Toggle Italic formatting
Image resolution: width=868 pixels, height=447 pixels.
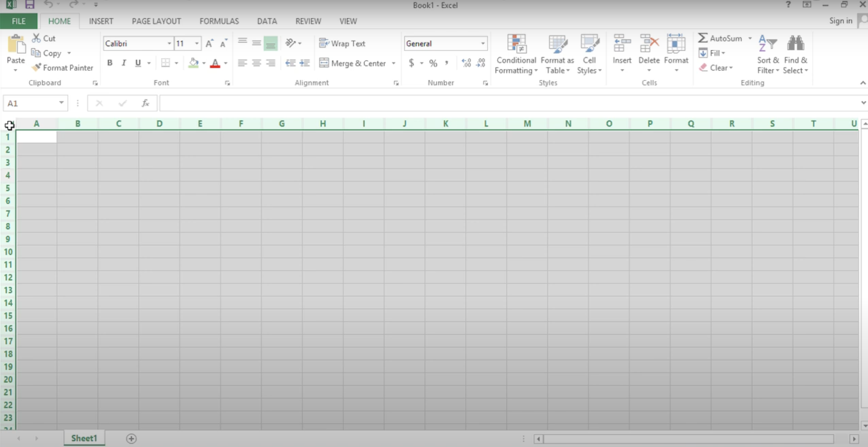124,63
